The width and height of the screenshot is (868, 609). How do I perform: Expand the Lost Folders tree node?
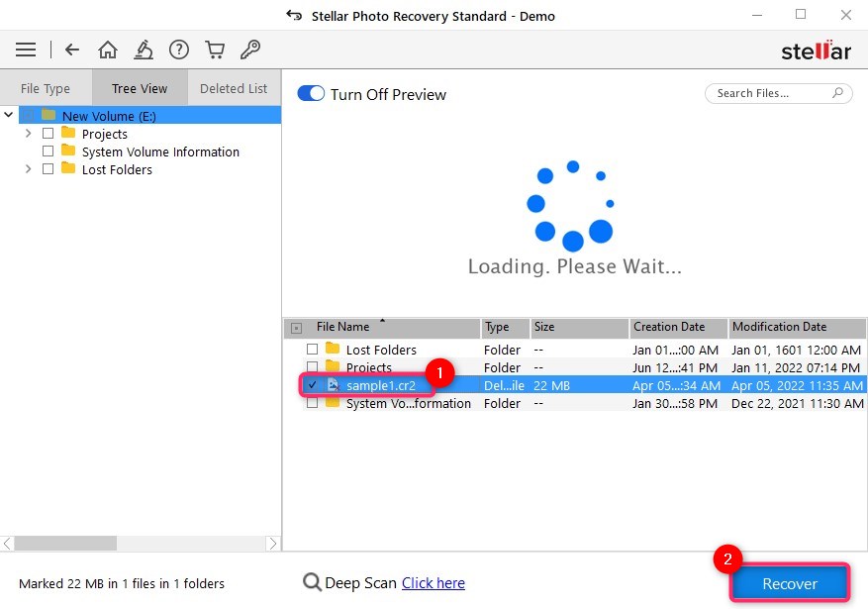[29, 169]
